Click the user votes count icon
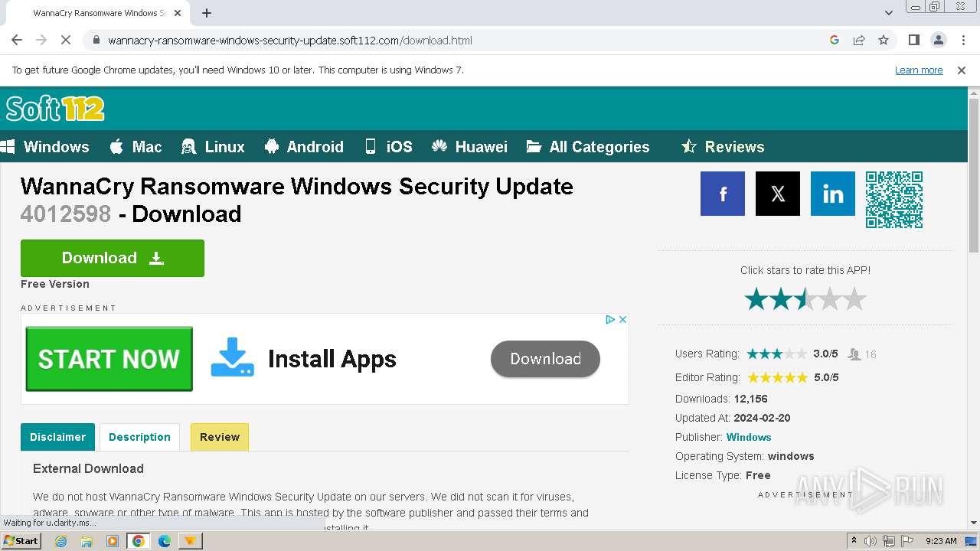The image size is (980, 551). pos(854,354)
